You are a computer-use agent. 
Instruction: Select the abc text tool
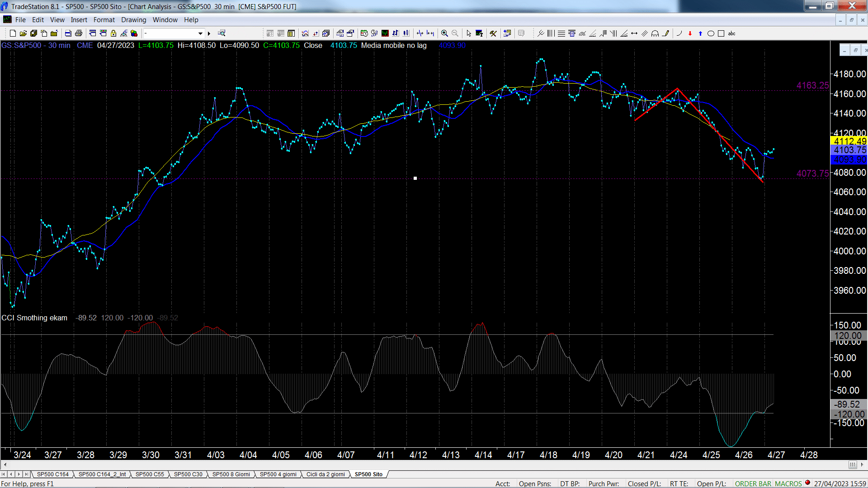[x=732, y=33]
